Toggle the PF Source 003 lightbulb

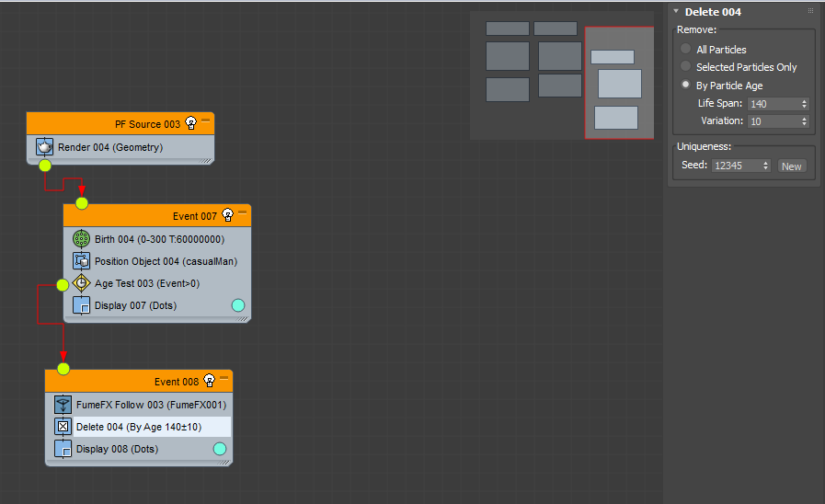click(191, 123)
